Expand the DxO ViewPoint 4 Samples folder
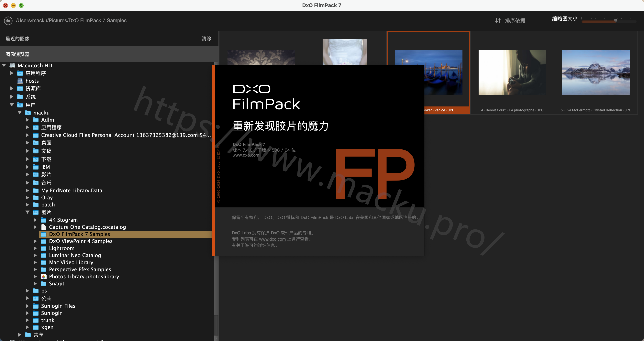Image resolution: width=644 pixels, height=341 pixels. (x=36, y=241)
